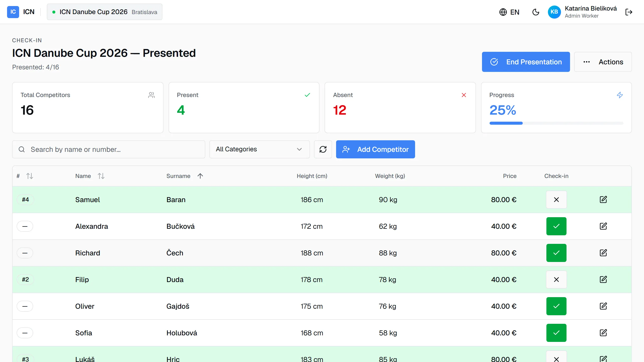644x362 pixels.
Task: Click the Present checkmark icon
Action: pyautogui.click(x=307, y=95)
